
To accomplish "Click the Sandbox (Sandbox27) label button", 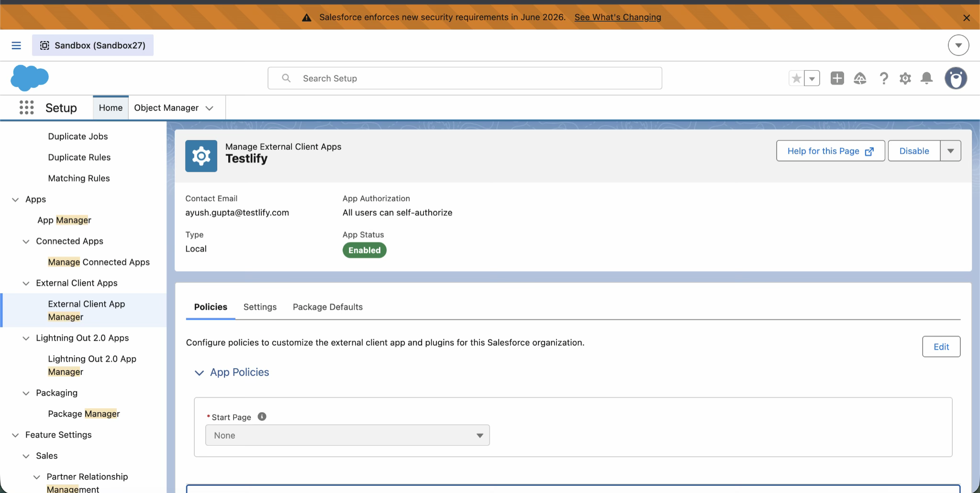I will tap(93, 45).
